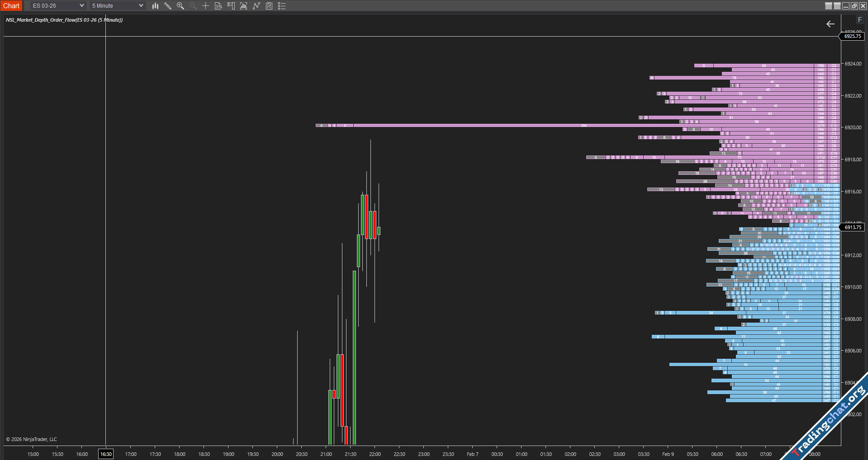Open the chart properties list icon
This screenshot has width=868, height=460.
coord(282,6)
